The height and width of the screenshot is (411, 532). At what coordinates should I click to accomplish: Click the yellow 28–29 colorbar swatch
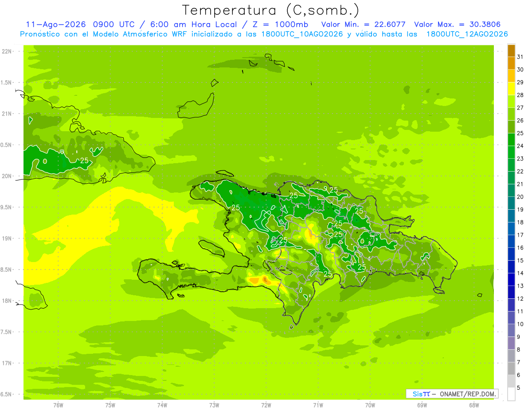pos(511,89)
